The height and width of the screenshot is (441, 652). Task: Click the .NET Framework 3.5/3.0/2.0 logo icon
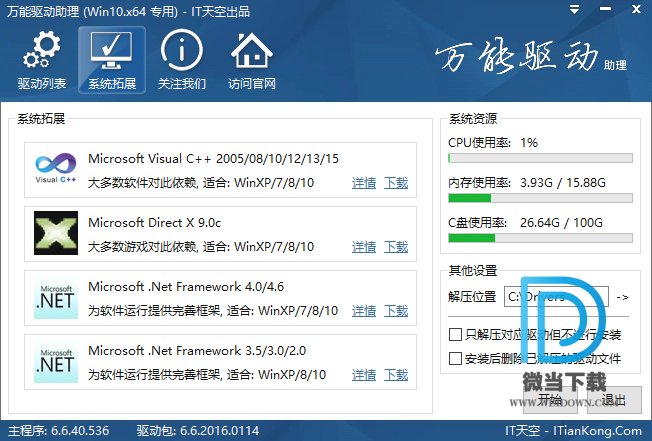(56, 361)
